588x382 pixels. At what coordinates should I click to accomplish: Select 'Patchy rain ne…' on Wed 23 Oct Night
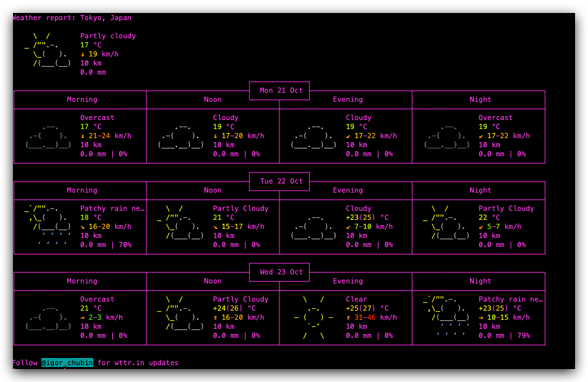click(x=511, y=299)
